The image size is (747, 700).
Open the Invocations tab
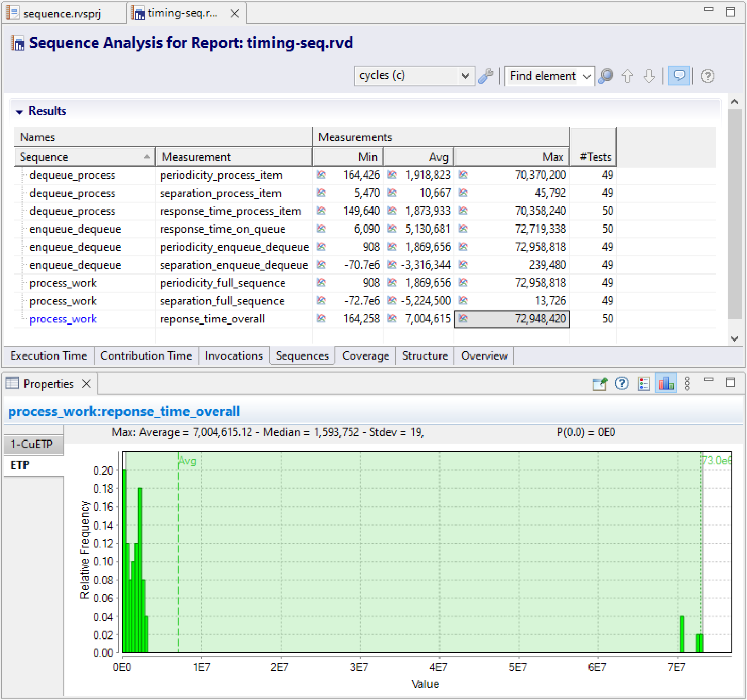pos(234,356)
